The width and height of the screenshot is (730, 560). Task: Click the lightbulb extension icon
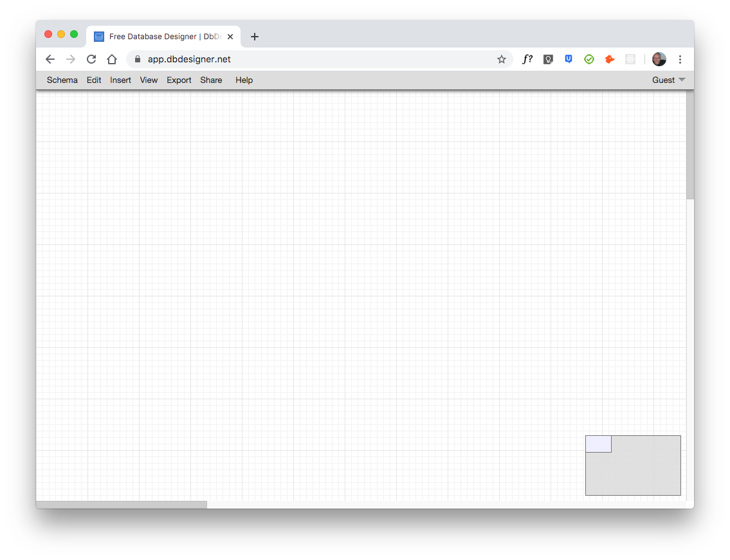[x=548, y=59]
